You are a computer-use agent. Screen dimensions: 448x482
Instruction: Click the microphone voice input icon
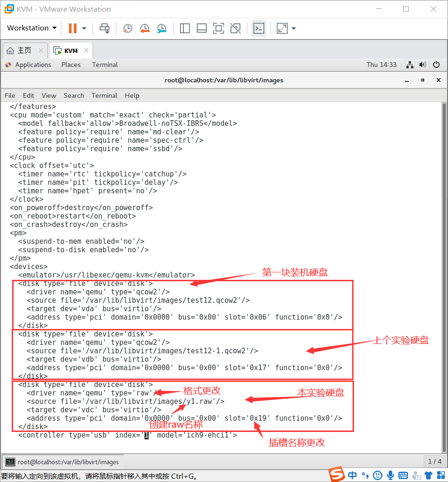[390, 475]
